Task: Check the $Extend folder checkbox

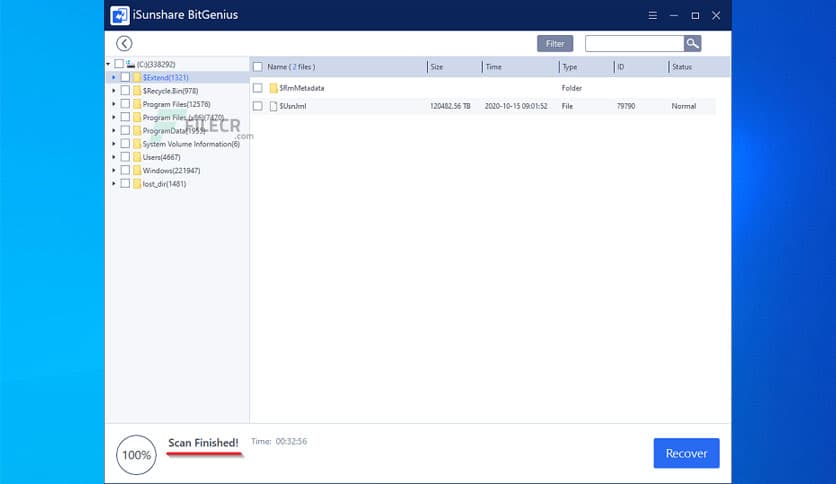Action: 125,77
